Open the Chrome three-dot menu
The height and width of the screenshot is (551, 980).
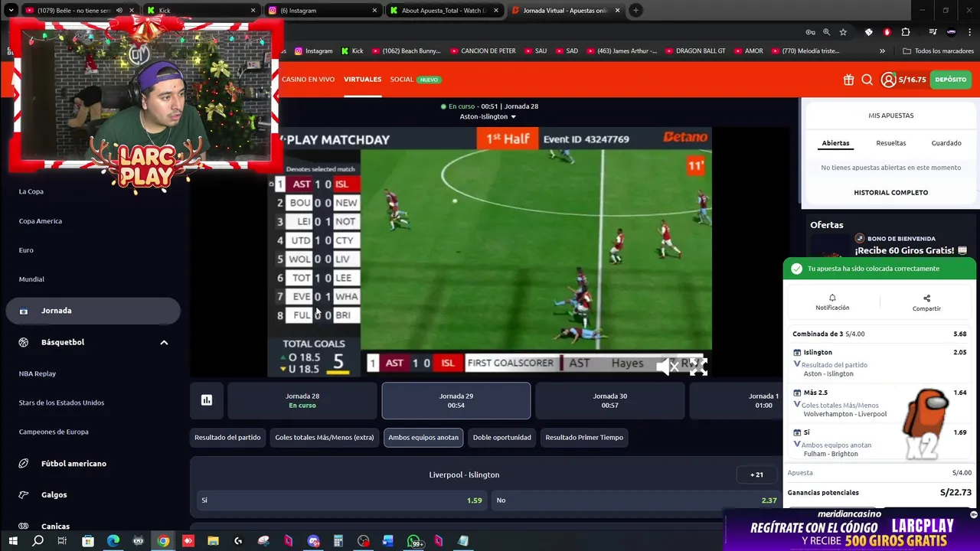[969, 32]
